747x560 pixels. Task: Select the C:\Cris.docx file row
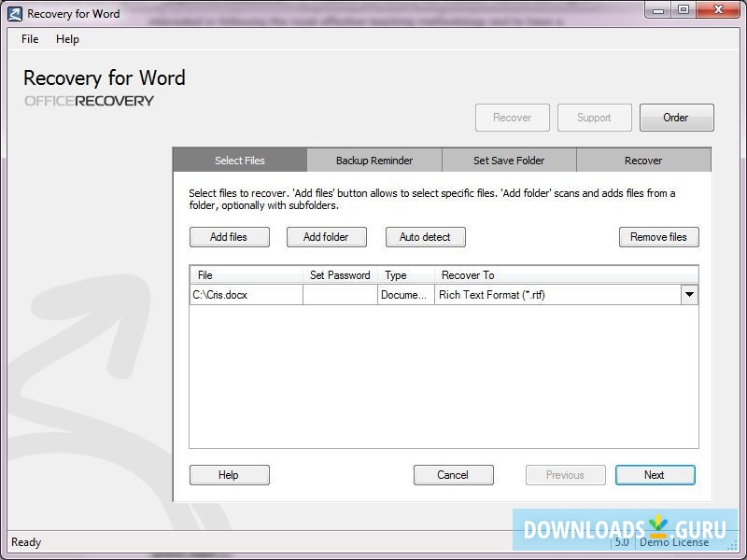[x=246, y=294]
